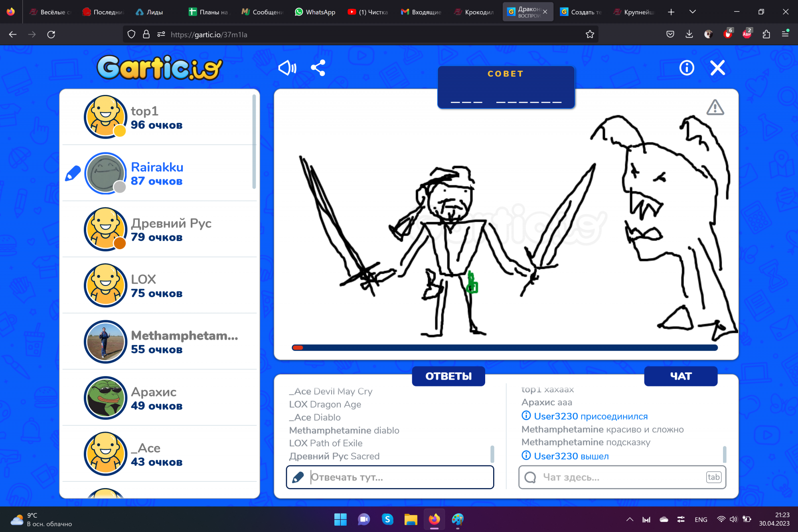Click the site permissions icon in address bar
798x532 pixels.
click(x=161, y=34)
